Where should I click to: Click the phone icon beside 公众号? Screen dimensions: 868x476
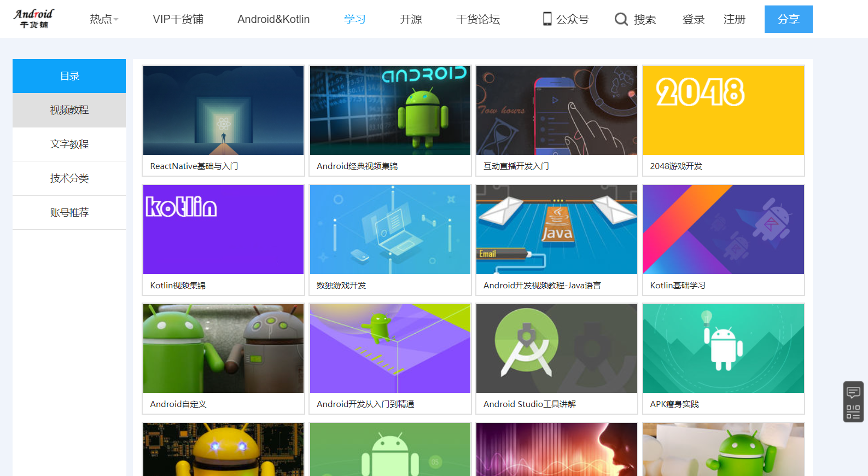547,19
